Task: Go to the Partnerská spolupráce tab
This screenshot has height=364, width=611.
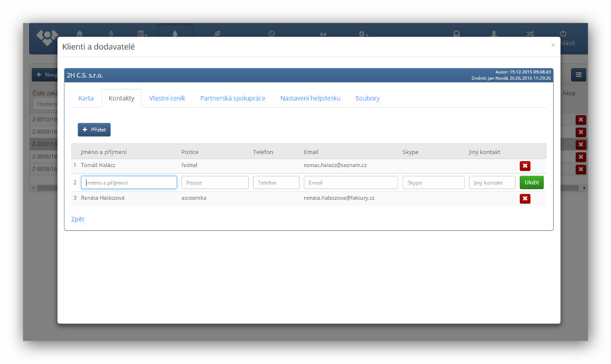Action: coord(233,98)
